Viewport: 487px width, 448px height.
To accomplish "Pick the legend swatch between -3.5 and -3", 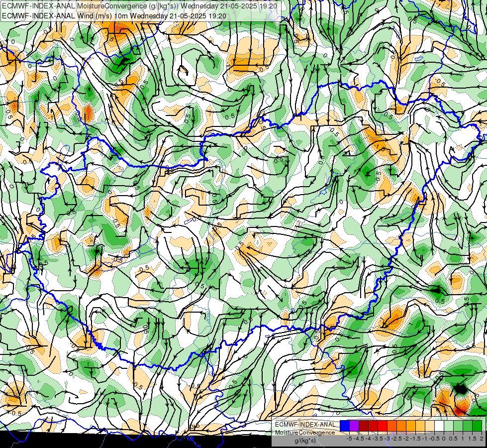I will tap(373, 426).
